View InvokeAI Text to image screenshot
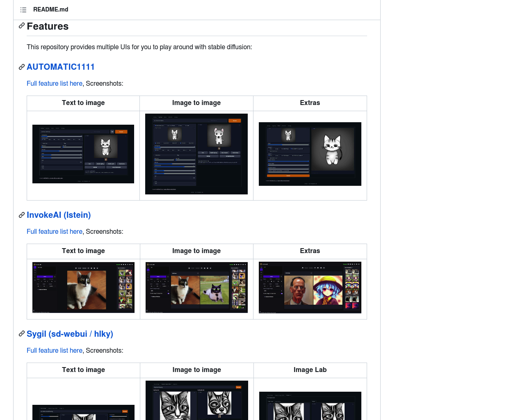The width and height of the screenshot is (525, 420). [83, 288]
